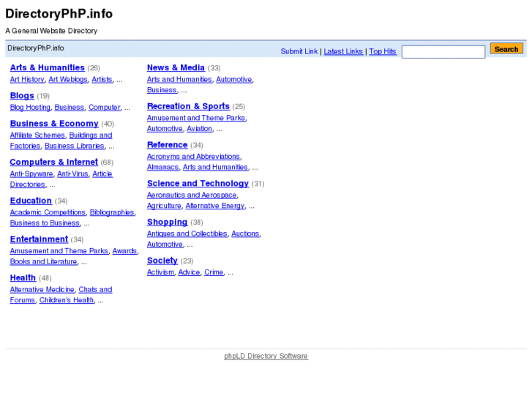
Task: Open the Crime subcategory
Action: [x=214, y=272]
